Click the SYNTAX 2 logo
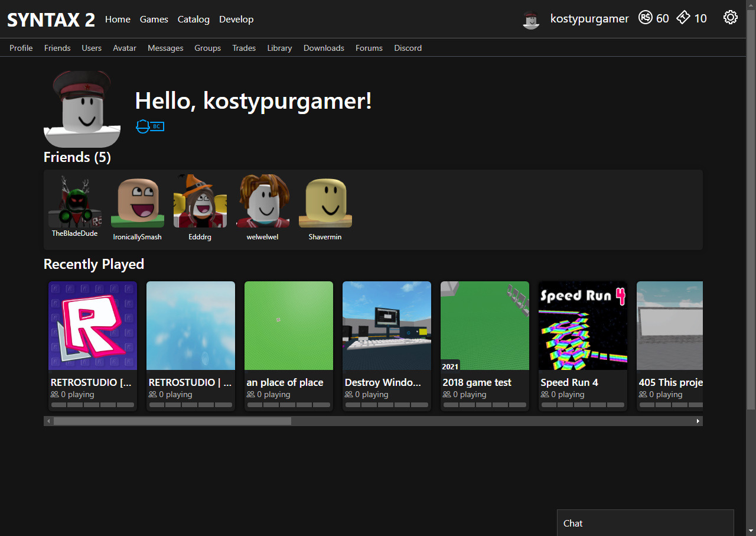 [51, 20]
